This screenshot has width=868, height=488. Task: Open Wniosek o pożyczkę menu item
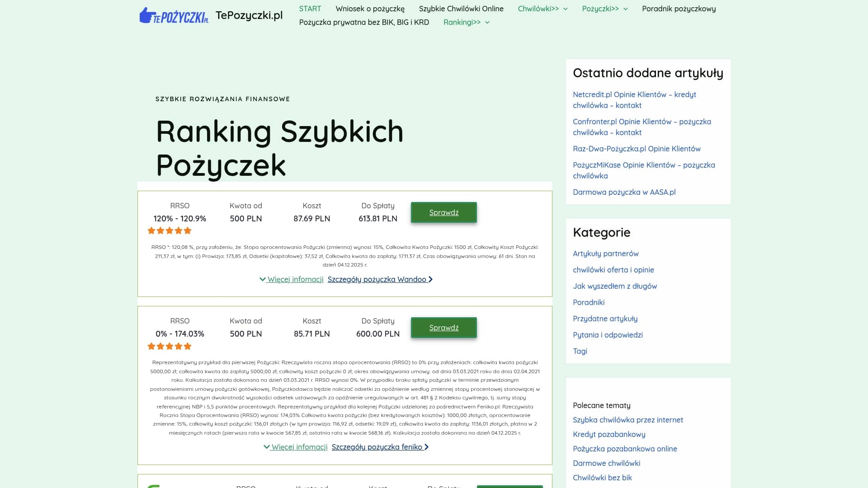click(x=370, y=9)
